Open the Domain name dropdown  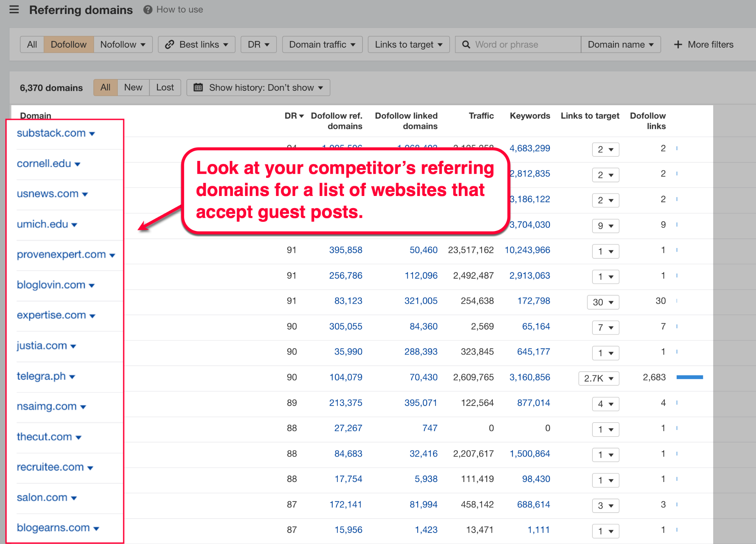621,45
